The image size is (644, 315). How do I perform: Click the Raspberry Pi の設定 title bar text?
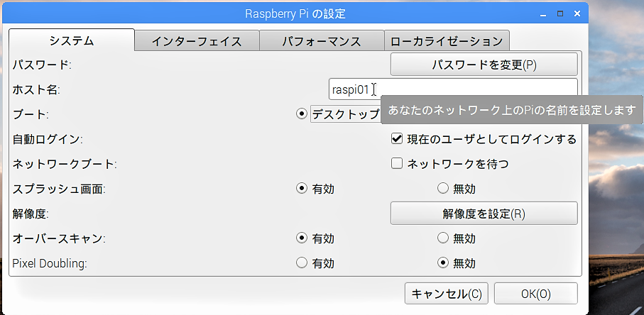tap(295, 14)
